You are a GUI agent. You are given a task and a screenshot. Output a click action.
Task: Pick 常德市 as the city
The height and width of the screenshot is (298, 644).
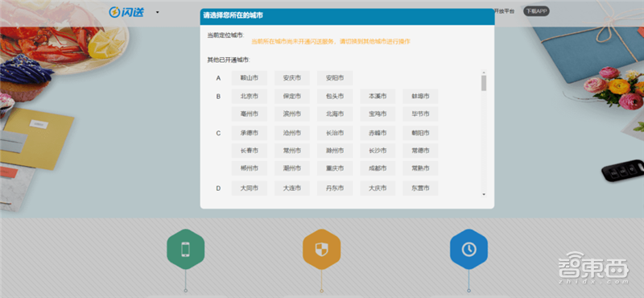420,151
